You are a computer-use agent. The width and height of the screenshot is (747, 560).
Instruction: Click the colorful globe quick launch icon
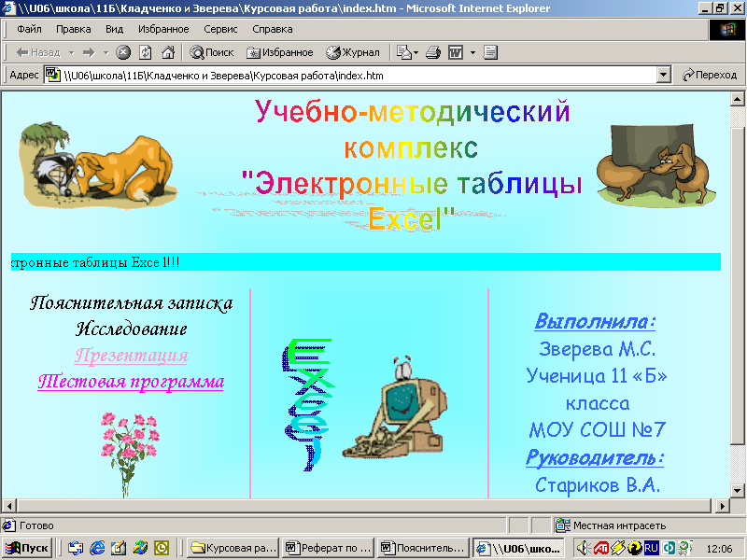coord(140,548)
